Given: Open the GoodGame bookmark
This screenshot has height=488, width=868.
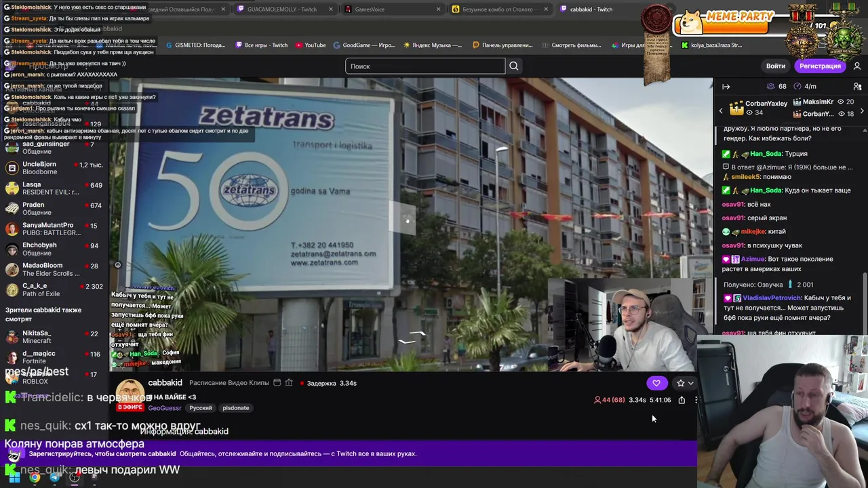Looking at the screenshot, I should point(364,45).
